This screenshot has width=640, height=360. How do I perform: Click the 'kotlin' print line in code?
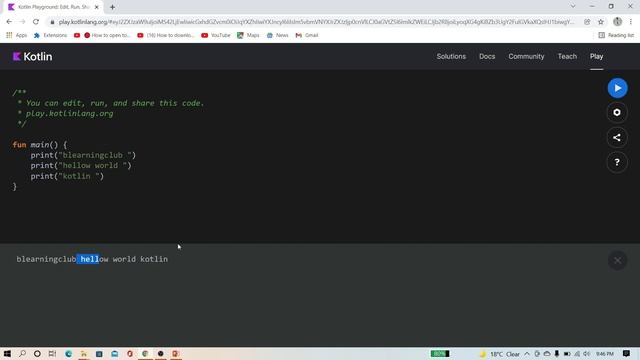pyautogui.click(x=67, y=176)
